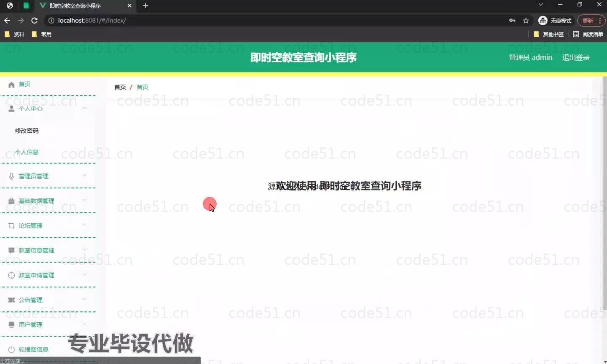Collapse the 个人中心 menu chevron
The height and width of the screenshot is (364, 607).
click(84, 108)
